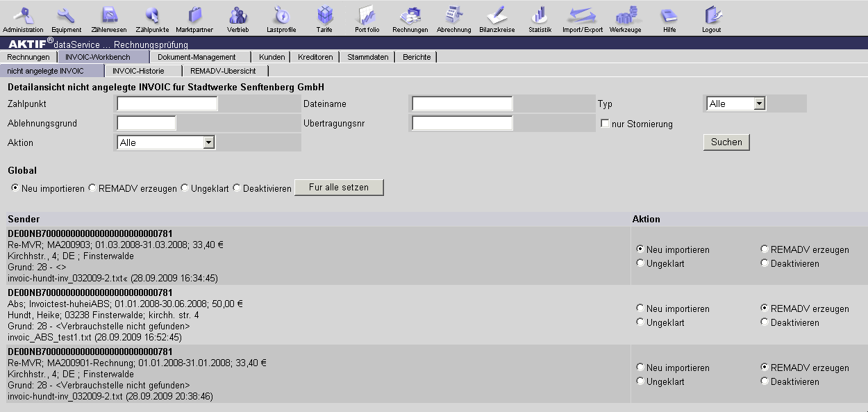
Task: Open the Dokument-Management tab
Action: tap(197, 57)
